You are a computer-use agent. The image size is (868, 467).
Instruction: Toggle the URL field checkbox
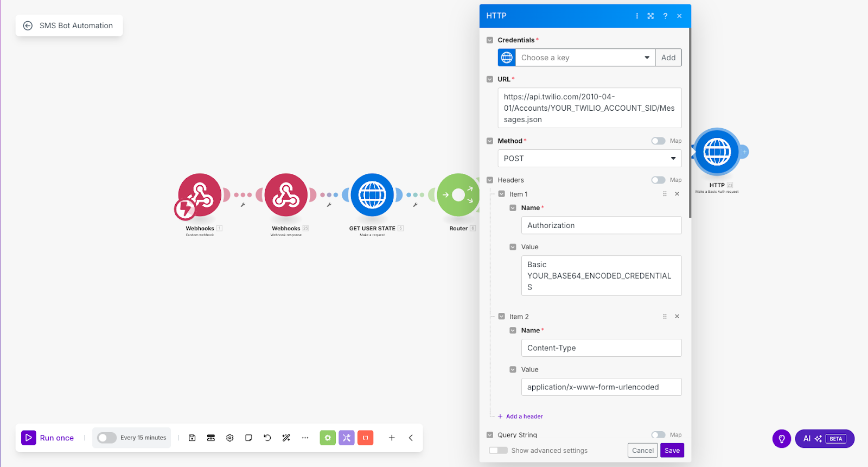coord(490,79)
